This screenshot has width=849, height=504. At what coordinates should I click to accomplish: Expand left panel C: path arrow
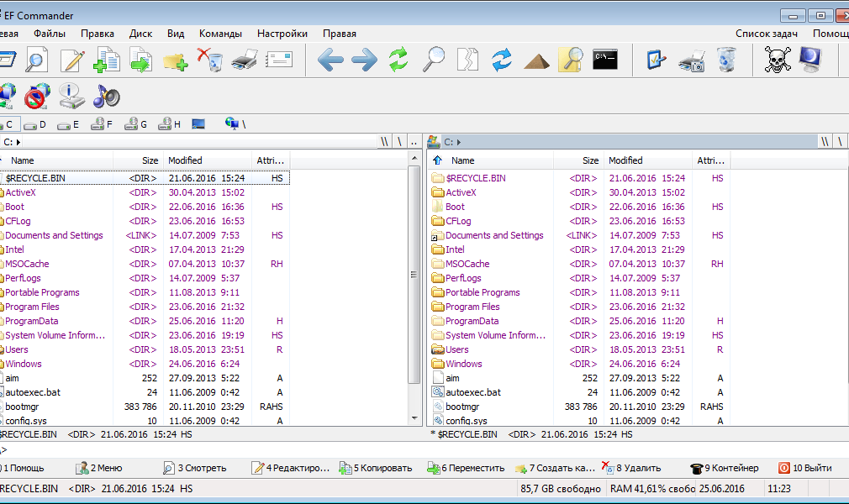tap(18, 142)
